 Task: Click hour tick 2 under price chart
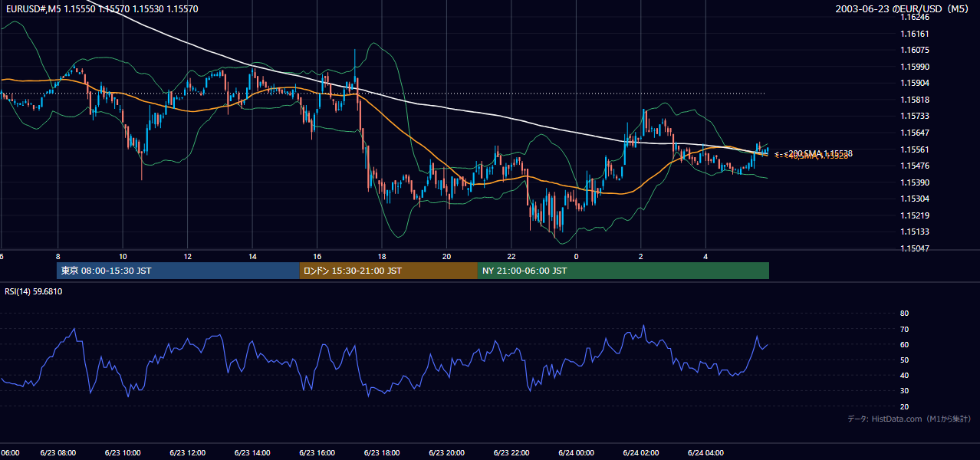pyautogui.click(x=641, y=256)
